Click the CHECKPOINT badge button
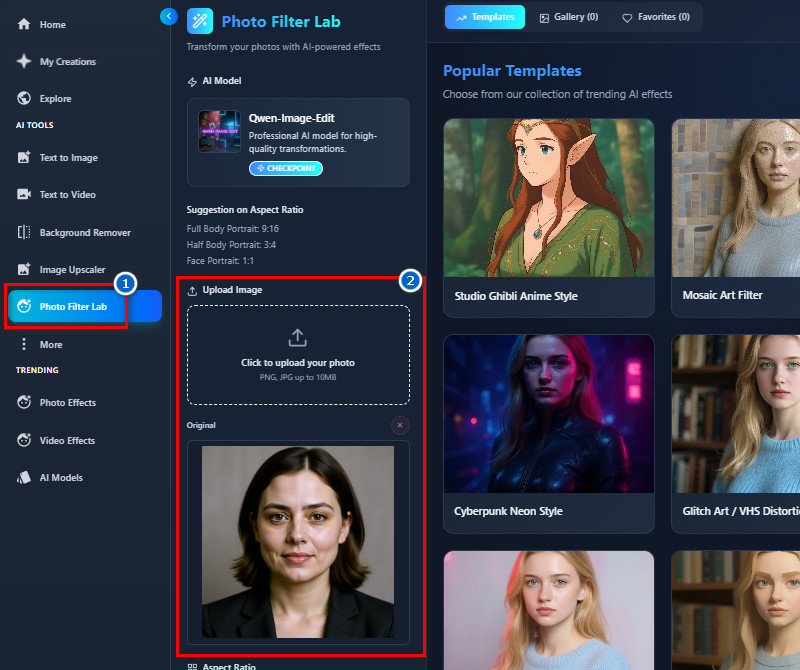This screenshot has width=800, height=670. point(286,168)
